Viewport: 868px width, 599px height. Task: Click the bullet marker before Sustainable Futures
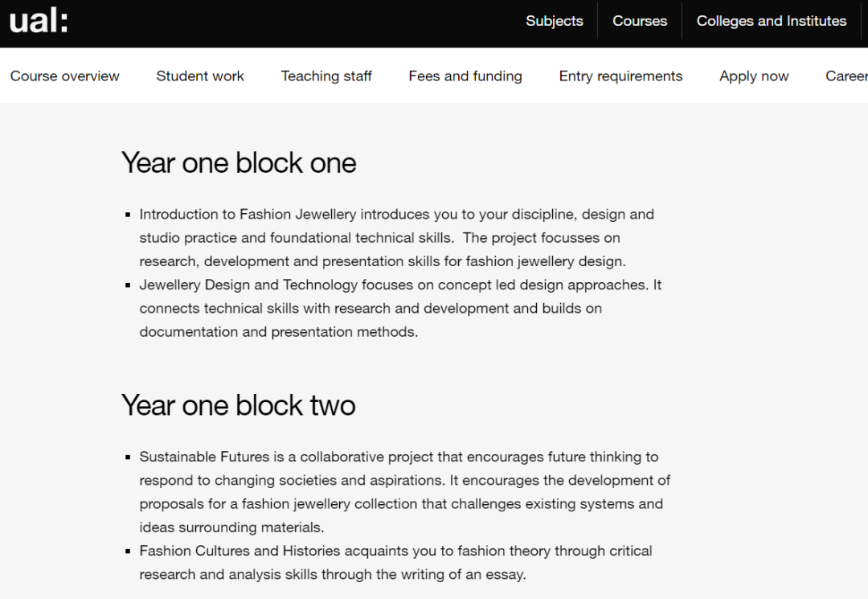[128, 457]
